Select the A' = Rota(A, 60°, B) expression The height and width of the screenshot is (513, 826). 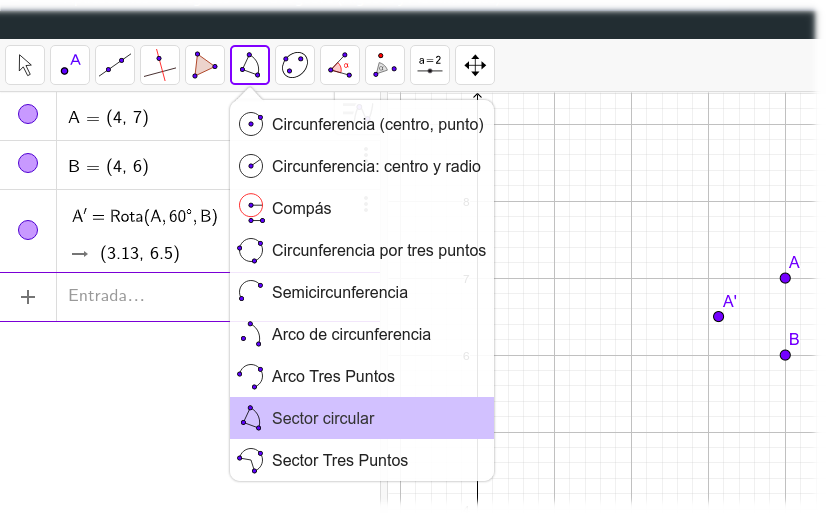(x=145, y=216)
